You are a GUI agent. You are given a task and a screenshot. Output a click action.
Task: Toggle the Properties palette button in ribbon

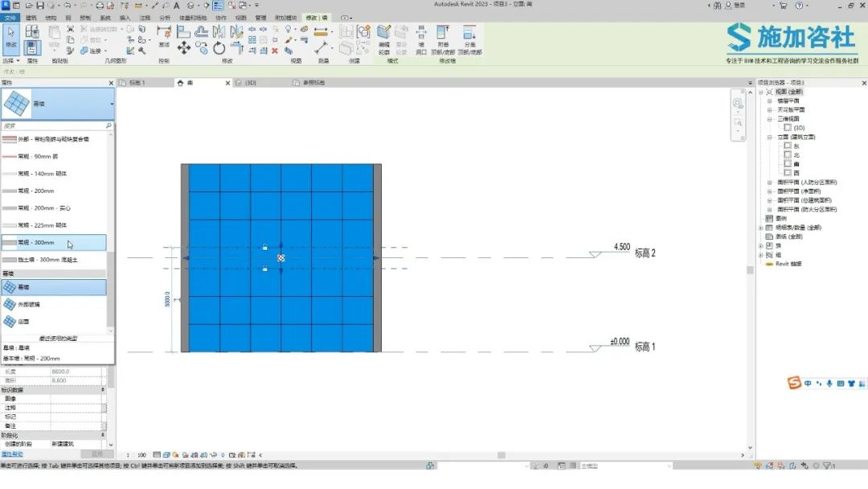coord(32,47)
